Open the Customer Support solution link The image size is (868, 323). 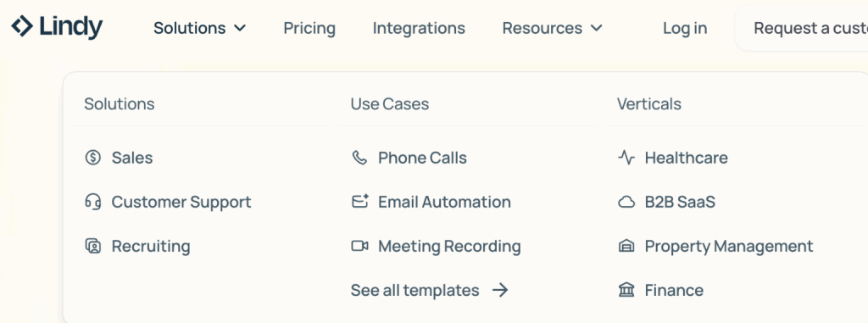point(181,202)
